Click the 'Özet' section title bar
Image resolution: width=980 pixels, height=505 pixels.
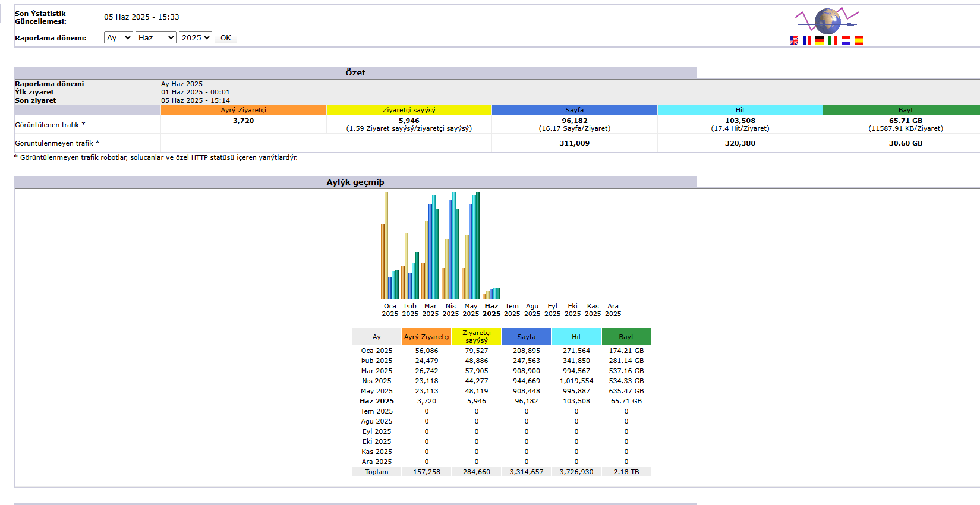(355, 72)
